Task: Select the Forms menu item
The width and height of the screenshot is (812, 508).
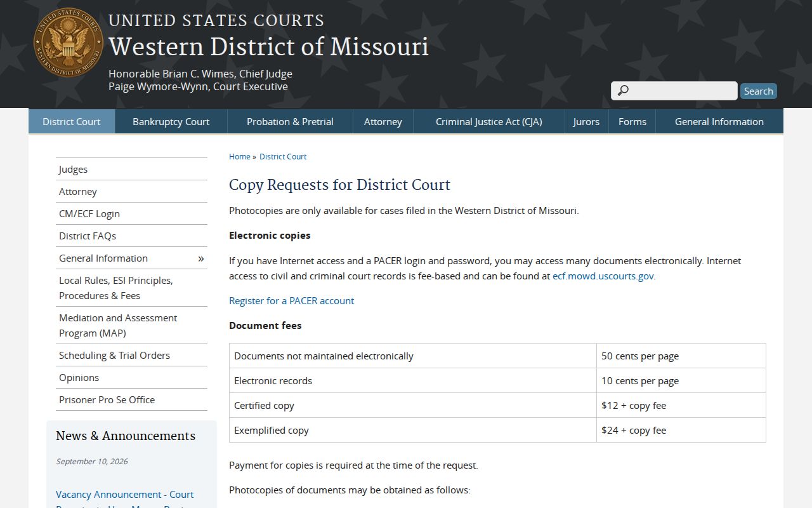Action: (632, 121)
